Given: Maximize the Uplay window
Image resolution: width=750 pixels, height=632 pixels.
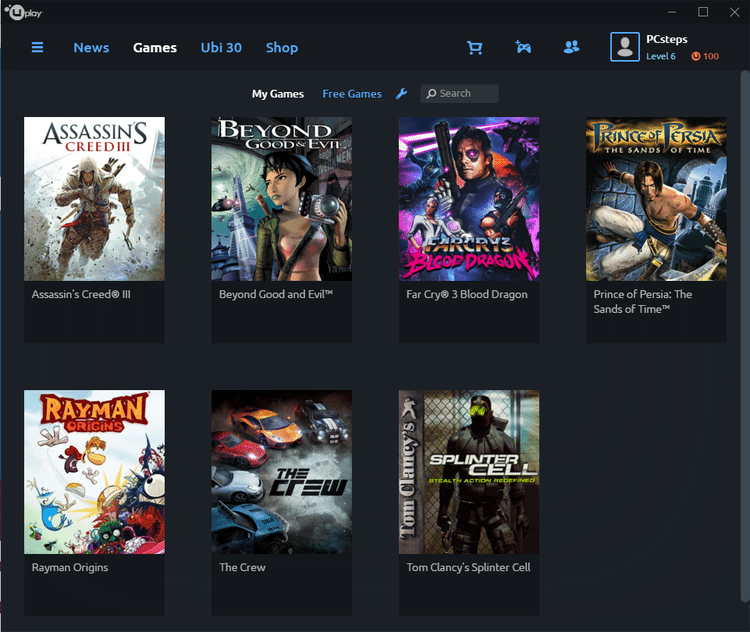Looking at the screenshot, I should click(703, 12).
